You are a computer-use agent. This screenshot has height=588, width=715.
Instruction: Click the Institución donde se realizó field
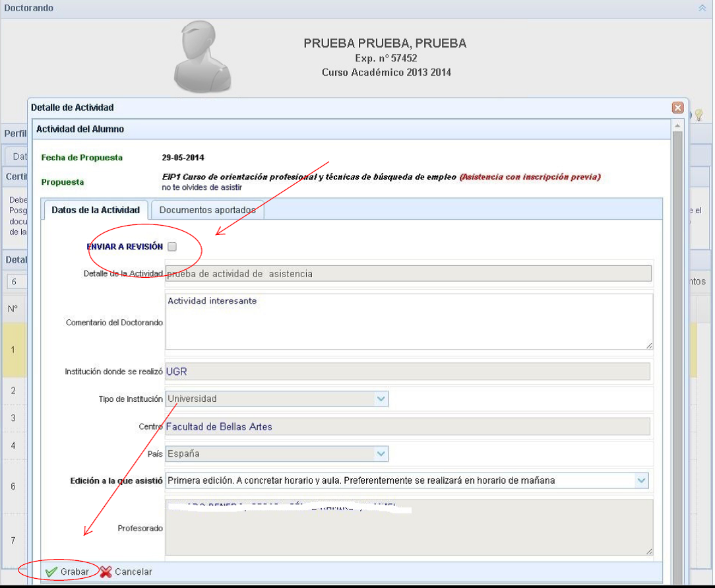click(407, 372)
